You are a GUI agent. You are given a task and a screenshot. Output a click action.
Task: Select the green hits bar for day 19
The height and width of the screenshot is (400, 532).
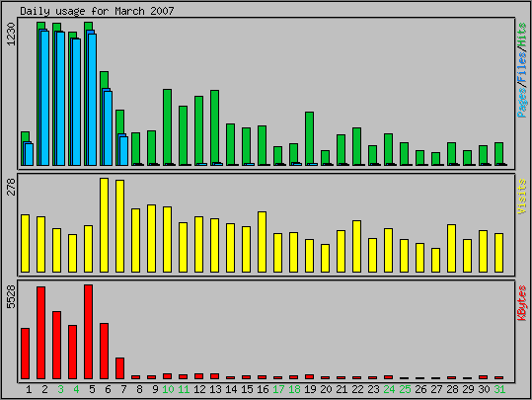tap(310, 138)
